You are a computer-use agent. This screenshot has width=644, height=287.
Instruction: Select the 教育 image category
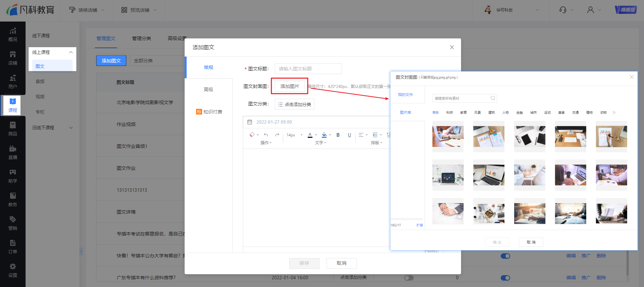coord(463,113)
